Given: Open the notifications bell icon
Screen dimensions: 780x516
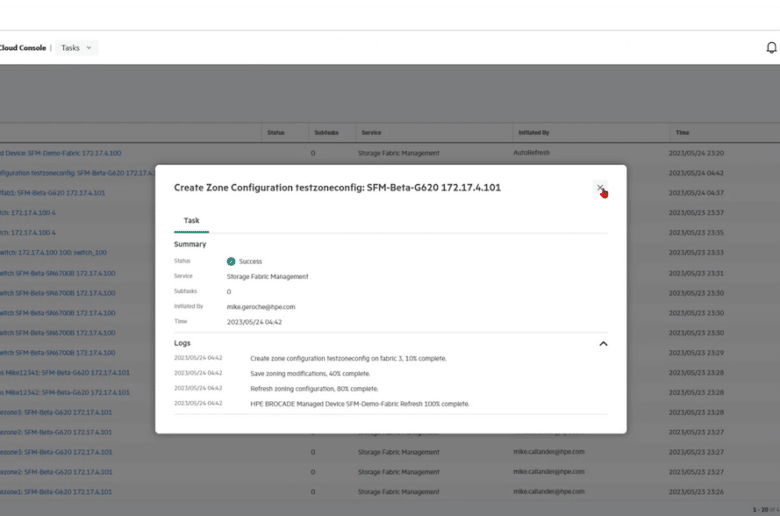Looking at the screenshot, I should click(771, 48).
